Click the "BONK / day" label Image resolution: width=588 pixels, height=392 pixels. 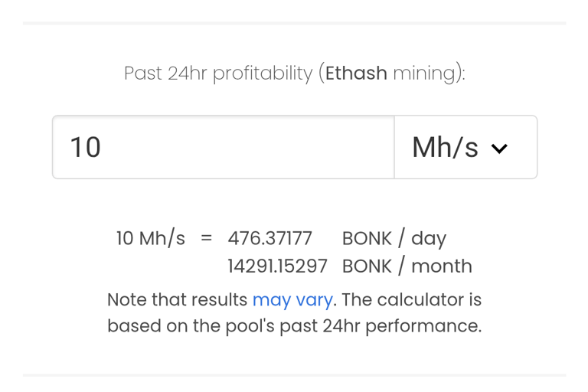(x=394, y=238)
